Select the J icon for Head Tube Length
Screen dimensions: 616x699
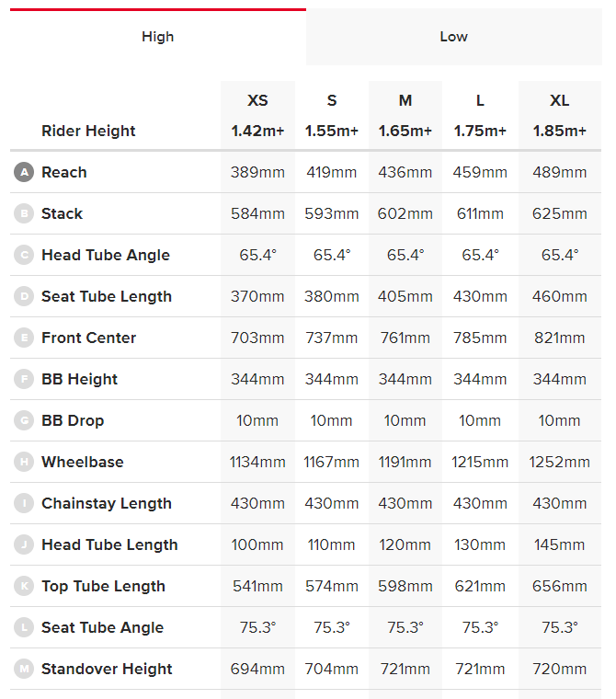coord(23,544)
